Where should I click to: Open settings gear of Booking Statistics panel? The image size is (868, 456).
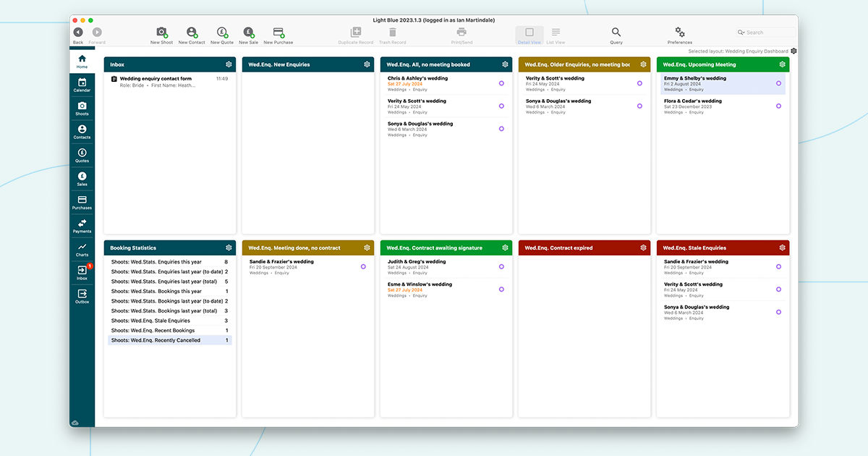point(229,248)
